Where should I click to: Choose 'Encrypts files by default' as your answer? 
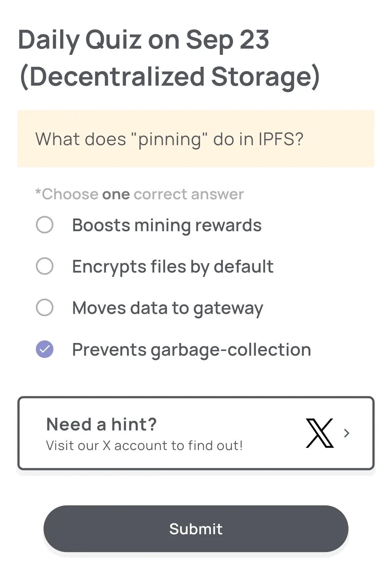click(44, 266)
